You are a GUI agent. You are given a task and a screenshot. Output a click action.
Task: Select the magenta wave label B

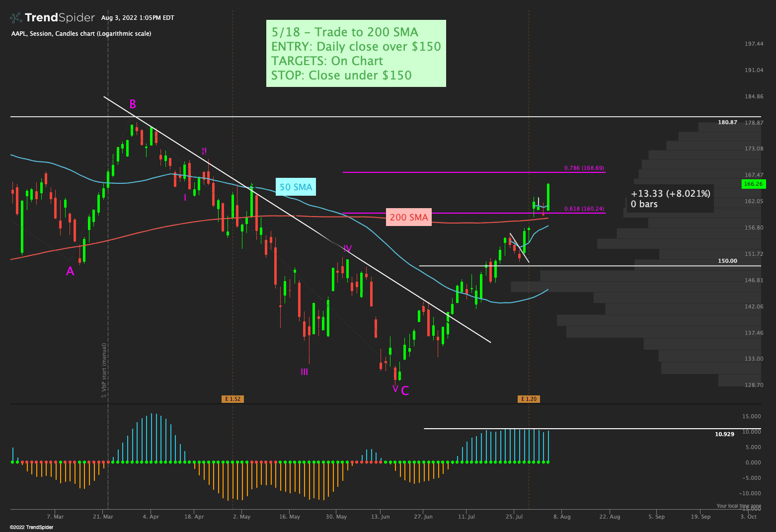(x=133, y=104)
